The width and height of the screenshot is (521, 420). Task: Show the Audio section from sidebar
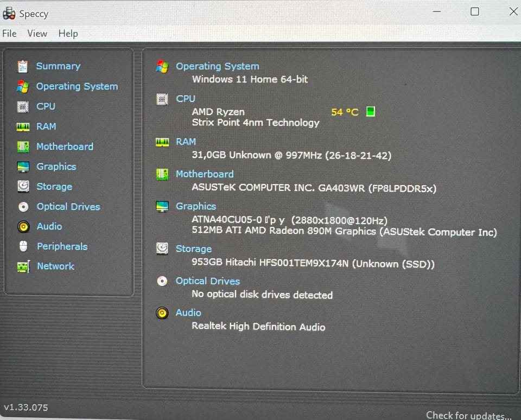49,226
